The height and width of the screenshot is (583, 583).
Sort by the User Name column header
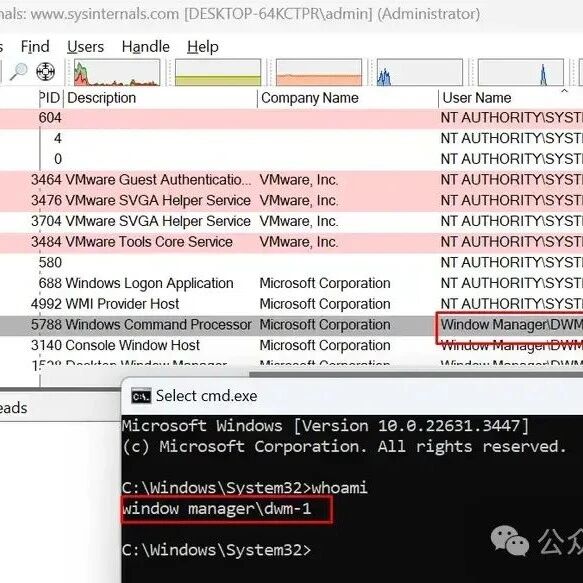coord(511,98)
